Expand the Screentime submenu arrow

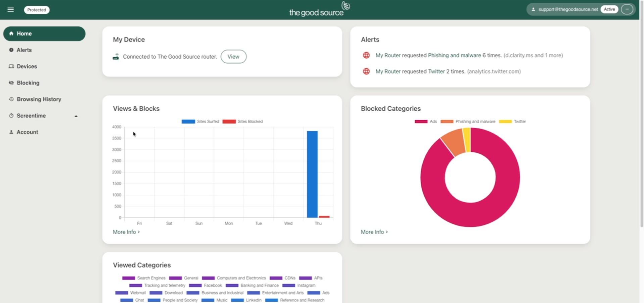point(76,116)
